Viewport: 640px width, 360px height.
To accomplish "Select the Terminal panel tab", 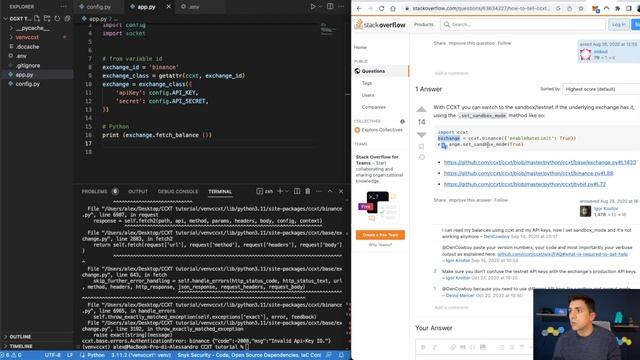I will 220,191.
